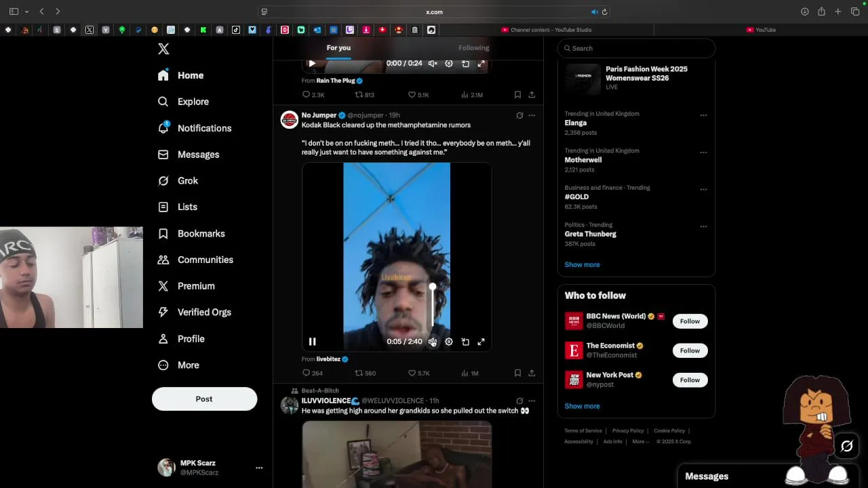Open Notifications page
This screenshot has width=868, height=488.
pos(194,128)
